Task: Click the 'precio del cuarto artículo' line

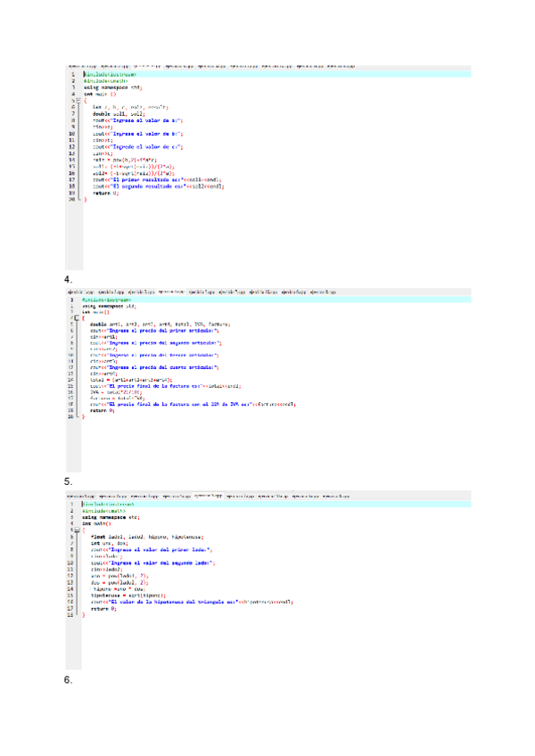Action: [x=154, y=367]
